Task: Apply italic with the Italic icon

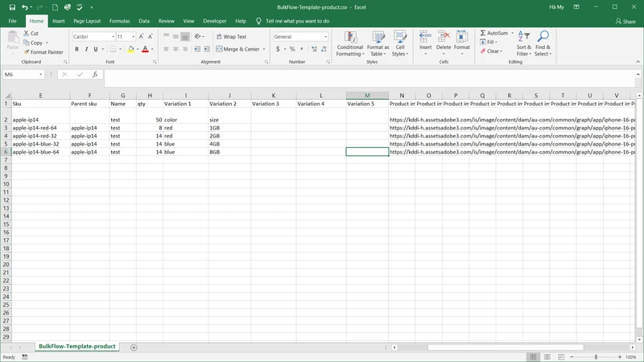Action: point(86,49)
